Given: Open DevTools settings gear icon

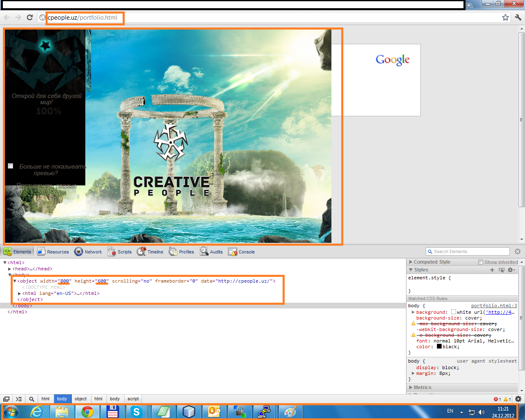Looking at the screenshot, I should 518,399.
